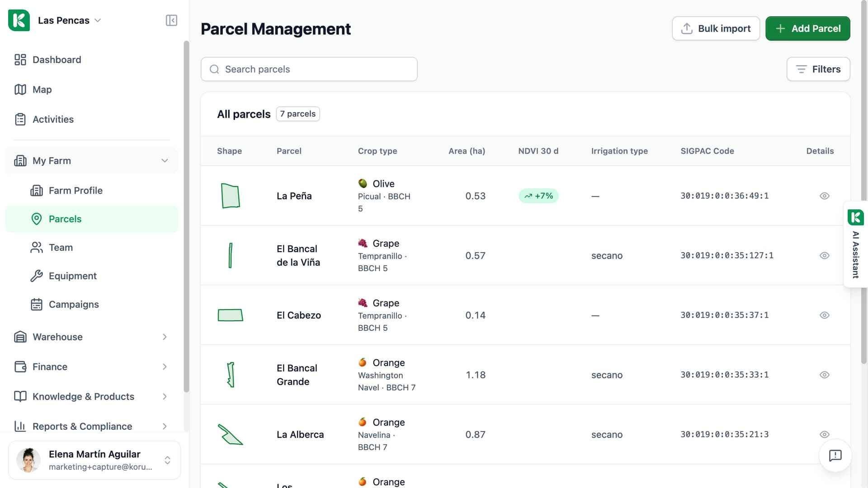Click SIGPAC Code column header
This screenshot has width=868, height=488.
pos(707,151)
